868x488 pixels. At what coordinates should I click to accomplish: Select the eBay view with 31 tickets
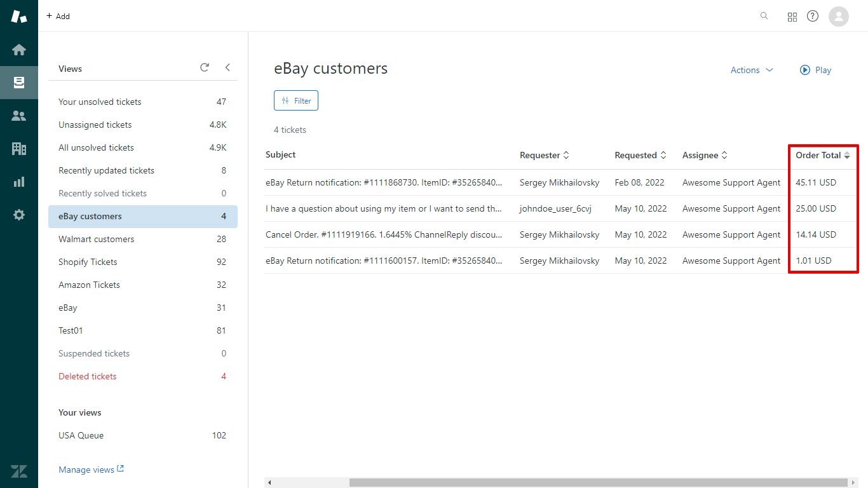[x=143, y=308]
